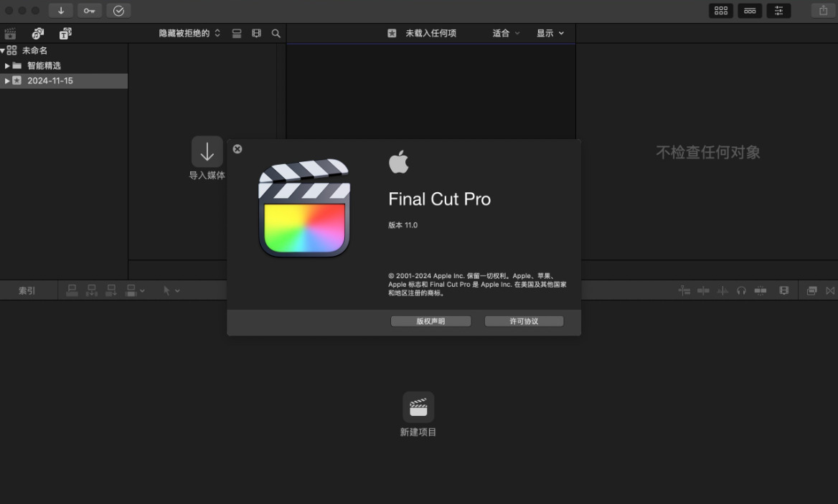Open the 隐藏被拒绝的 filter dropdown
The width and height of the screenshot is (838, 504).
point(189,33)
